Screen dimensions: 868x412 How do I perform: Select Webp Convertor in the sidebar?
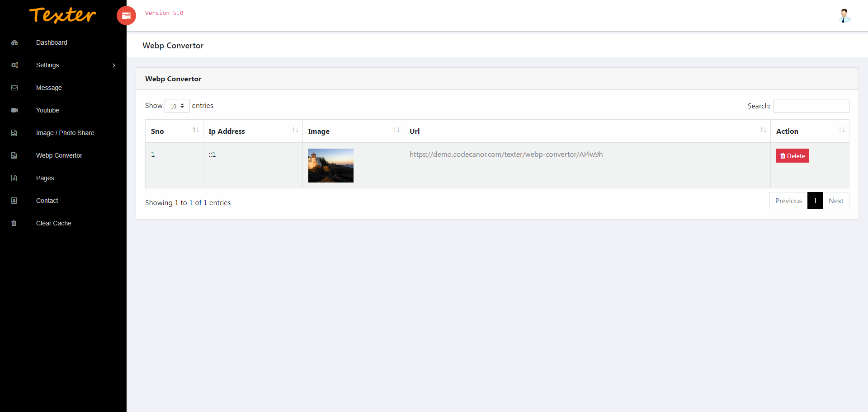click(59, 155)
